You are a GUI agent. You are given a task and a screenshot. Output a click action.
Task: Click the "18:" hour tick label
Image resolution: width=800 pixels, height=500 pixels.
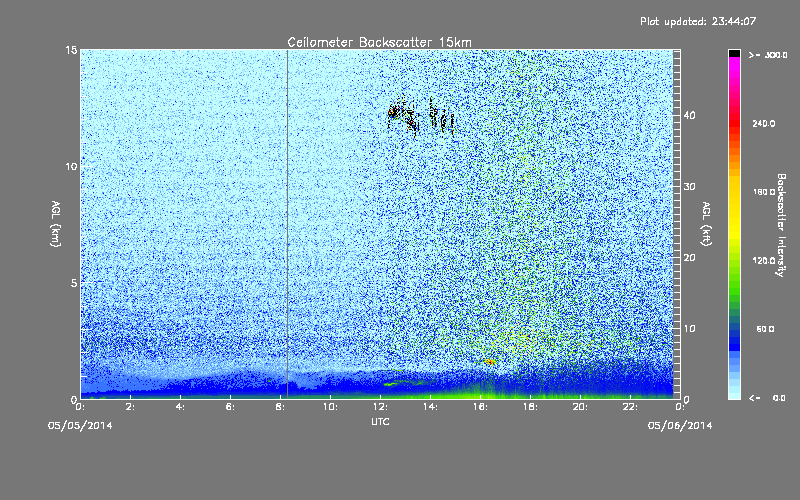(x=531, y=407)
